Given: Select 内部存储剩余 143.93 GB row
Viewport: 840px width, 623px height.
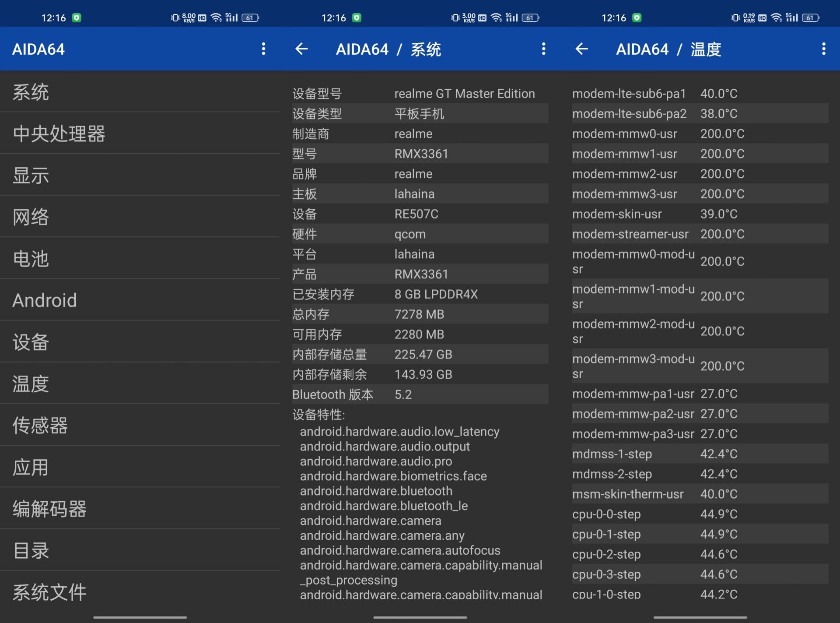Looking at the screenshot, I should click(420, 374).
